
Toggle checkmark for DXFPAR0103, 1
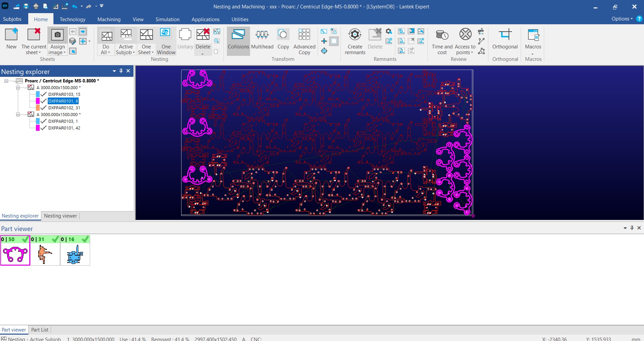(43, 121)
